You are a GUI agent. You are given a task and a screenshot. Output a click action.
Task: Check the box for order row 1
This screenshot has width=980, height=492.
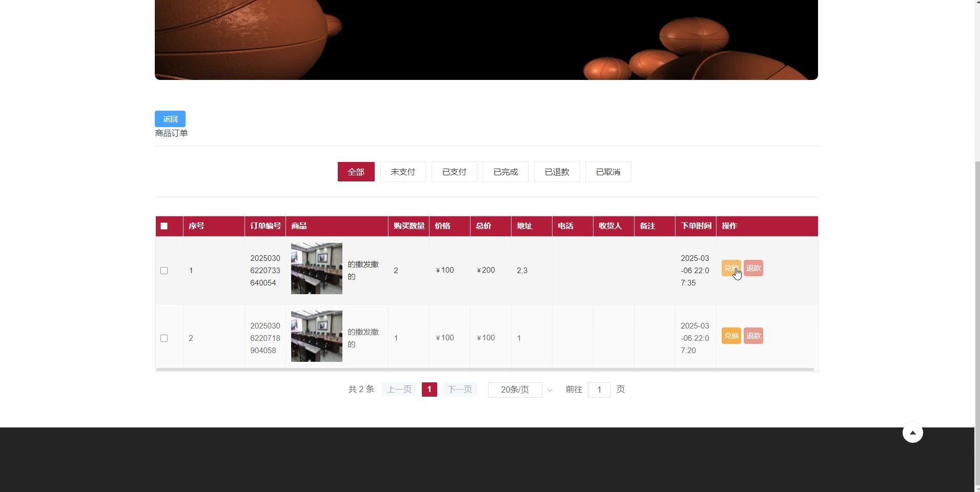click(164, 271)
